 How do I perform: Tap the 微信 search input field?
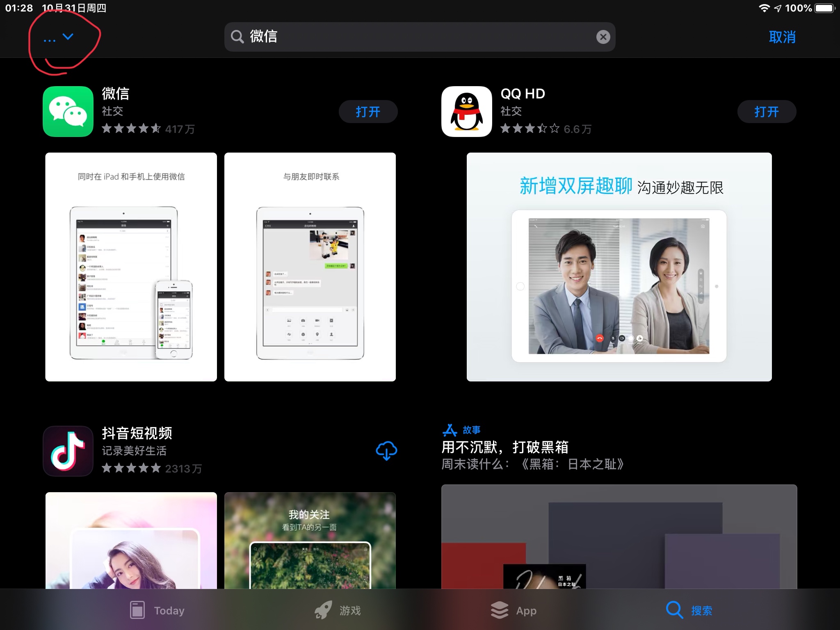point(410,37)
